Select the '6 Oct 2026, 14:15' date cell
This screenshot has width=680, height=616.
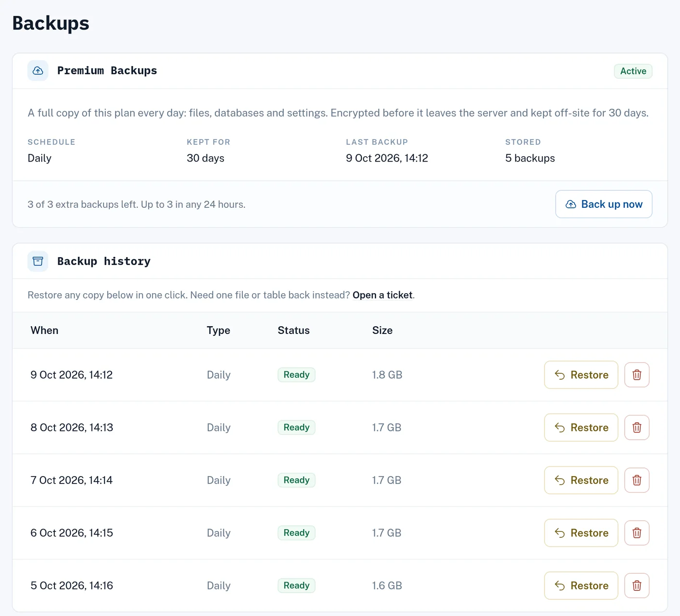click(72, 533)
